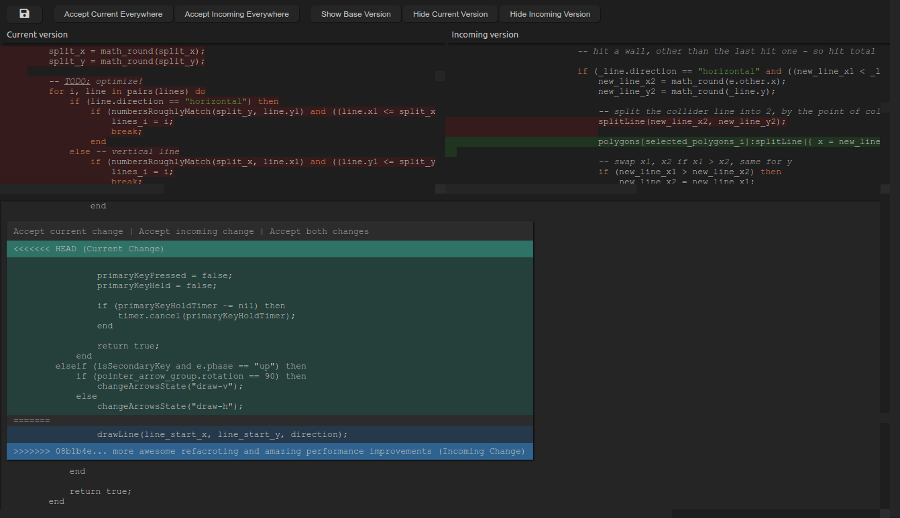The height and width of the screenshot is (518, 900).
Task: Click Incoming version pane header
Action: pos(485,34)
